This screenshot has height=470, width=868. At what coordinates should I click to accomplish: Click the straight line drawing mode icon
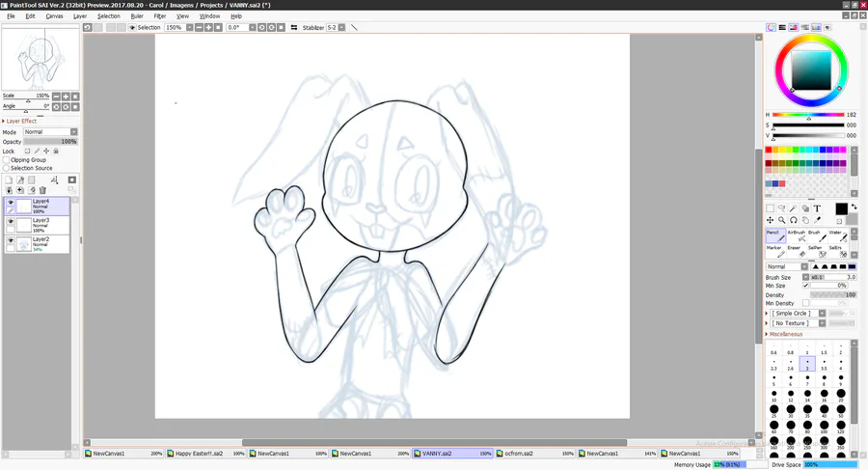click(x=354, y=27)
